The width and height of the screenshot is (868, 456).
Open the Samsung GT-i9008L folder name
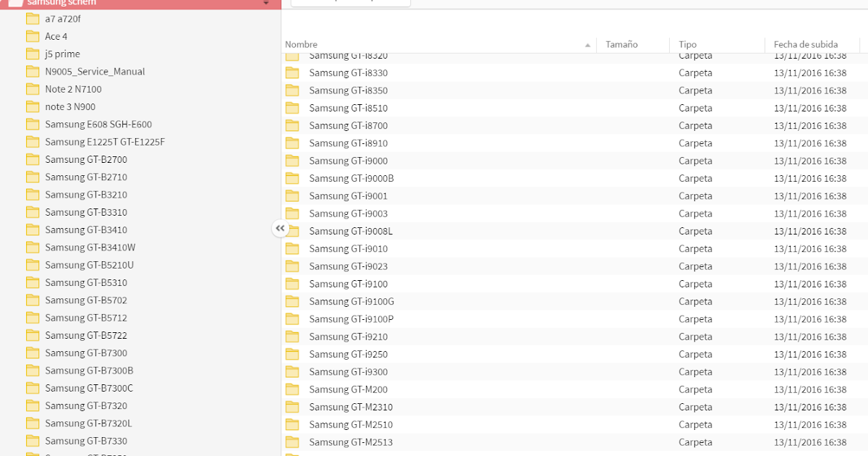pos(351,231)
